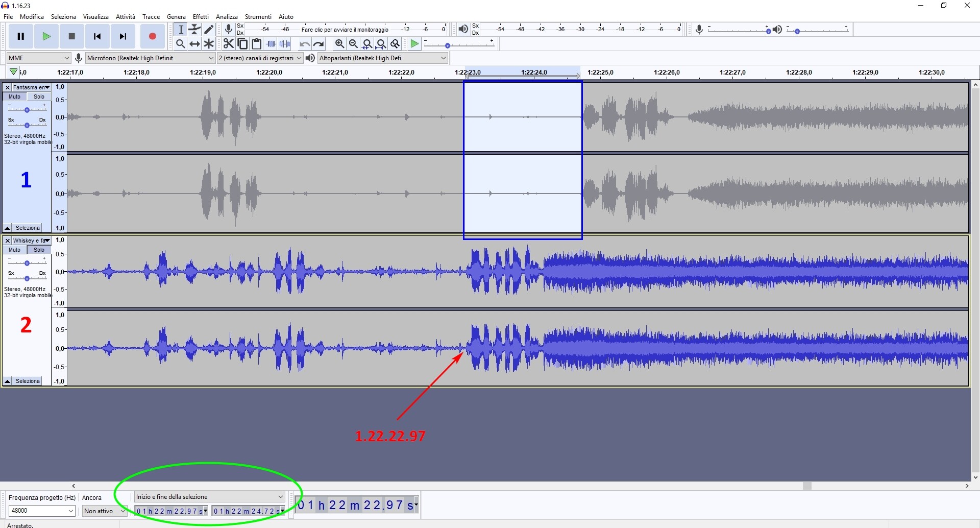Silence the selected audio

(285, 44)
